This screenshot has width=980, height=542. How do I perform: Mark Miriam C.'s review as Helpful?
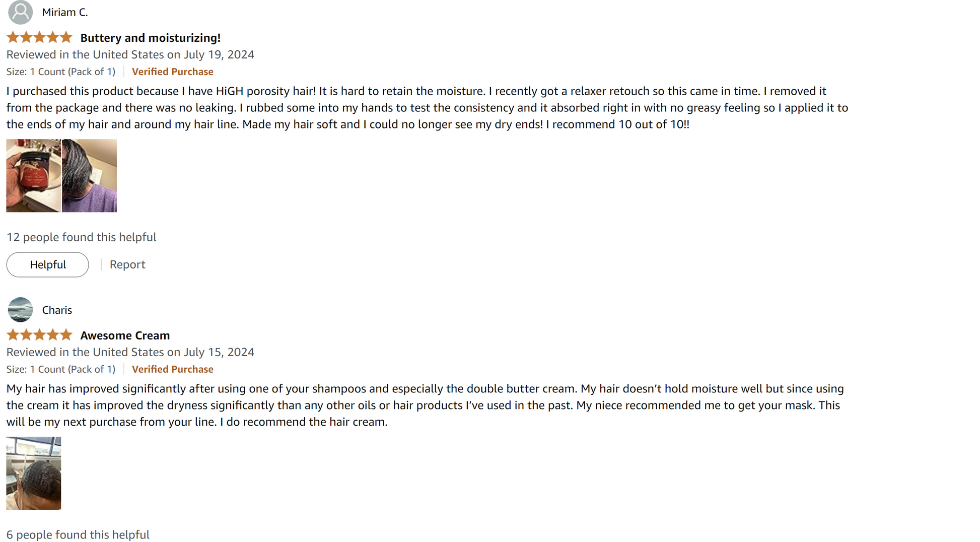(x=47, y=265)
